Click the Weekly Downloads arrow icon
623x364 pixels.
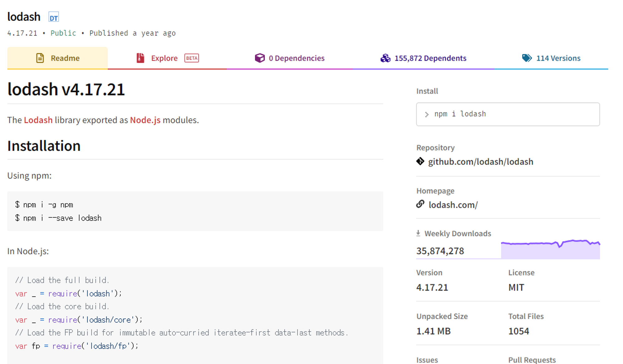[418, 233]
